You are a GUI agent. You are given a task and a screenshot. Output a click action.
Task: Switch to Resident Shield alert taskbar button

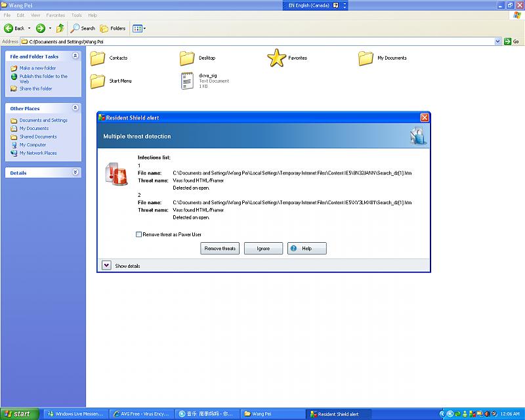(x=339, y=414)
